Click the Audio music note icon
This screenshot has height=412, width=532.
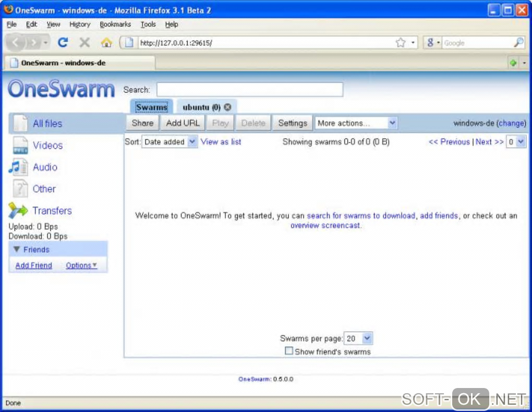pos(18,167)
